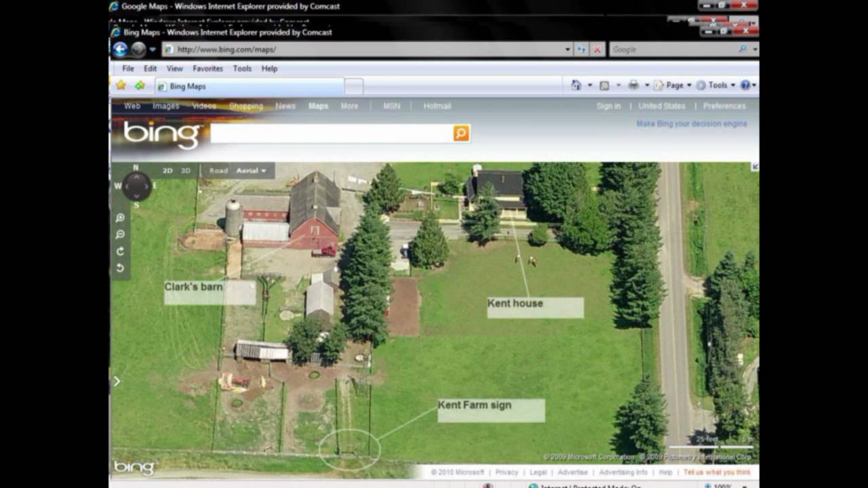Screen dimensions: 868x488
Task: Click the Google search box in toolbar
Action: pos(673,49)
